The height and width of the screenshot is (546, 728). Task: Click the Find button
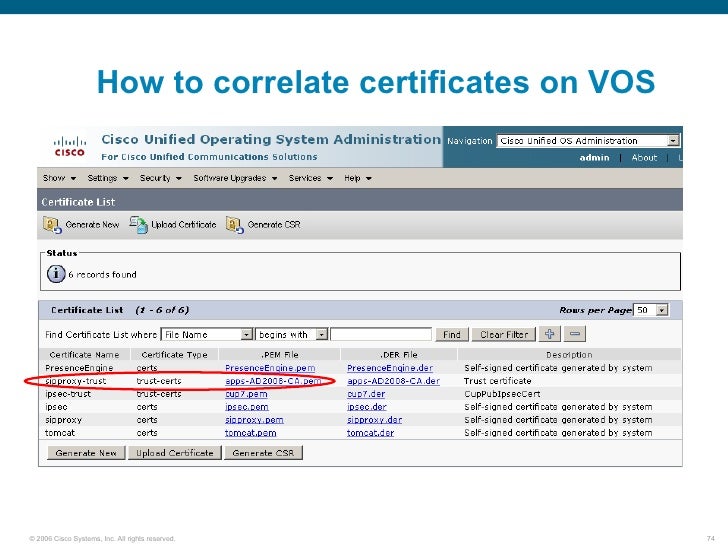point(451,334)
